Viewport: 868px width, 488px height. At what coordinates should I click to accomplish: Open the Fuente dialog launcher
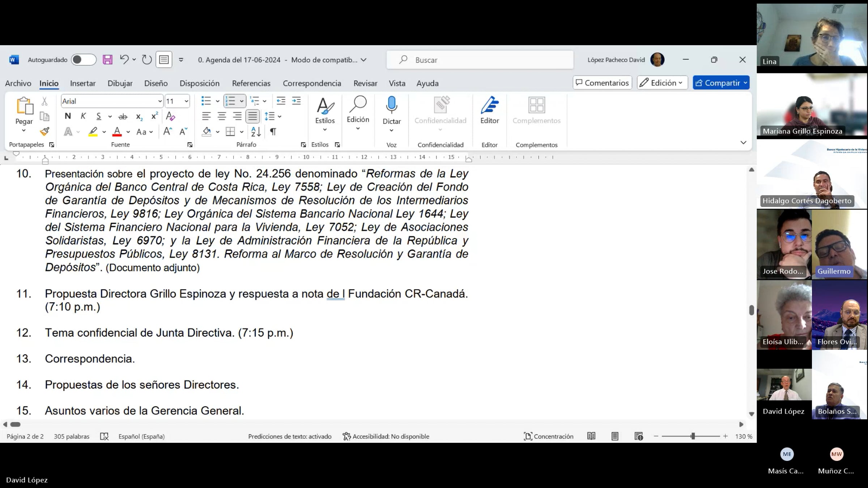190,145
